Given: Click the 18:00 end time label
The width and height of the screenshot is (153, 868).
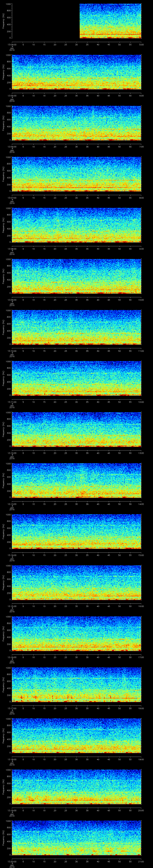Looking at the screenshot, I should [141, 708].
